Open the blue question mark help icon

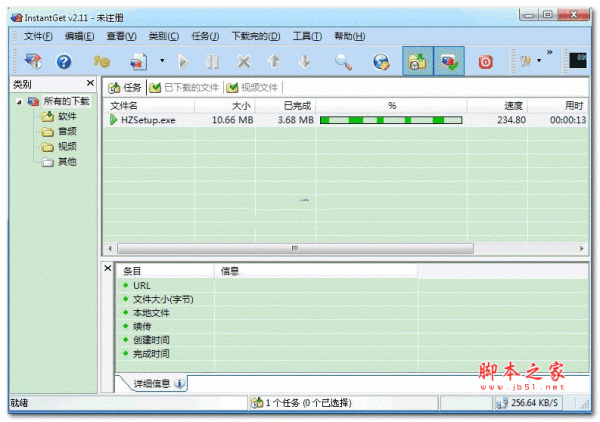coord(64,62)
